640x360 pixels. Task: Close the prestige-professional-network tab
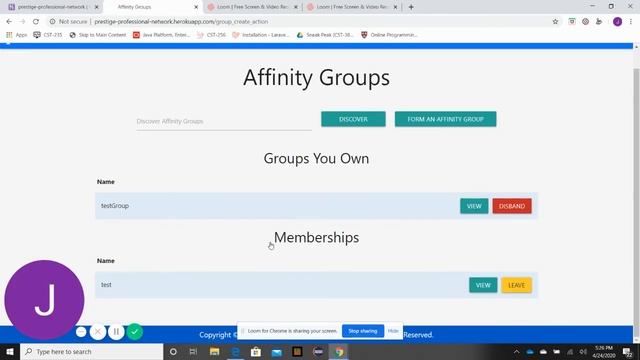click(x=97, y=7)
